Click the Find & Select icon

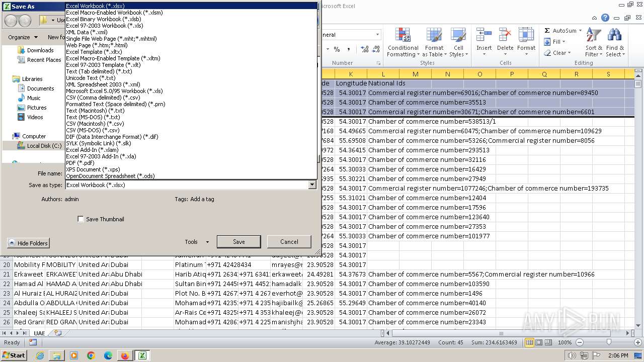tap(614, 42)
